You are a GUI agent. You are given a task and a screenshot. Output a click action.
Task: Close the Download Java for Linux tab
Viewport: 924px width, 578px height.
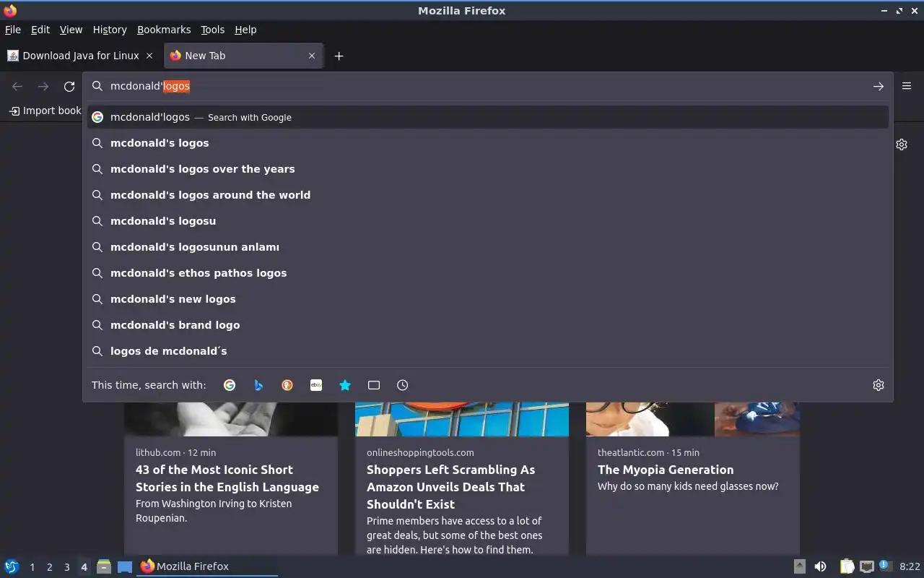[149, 56]
